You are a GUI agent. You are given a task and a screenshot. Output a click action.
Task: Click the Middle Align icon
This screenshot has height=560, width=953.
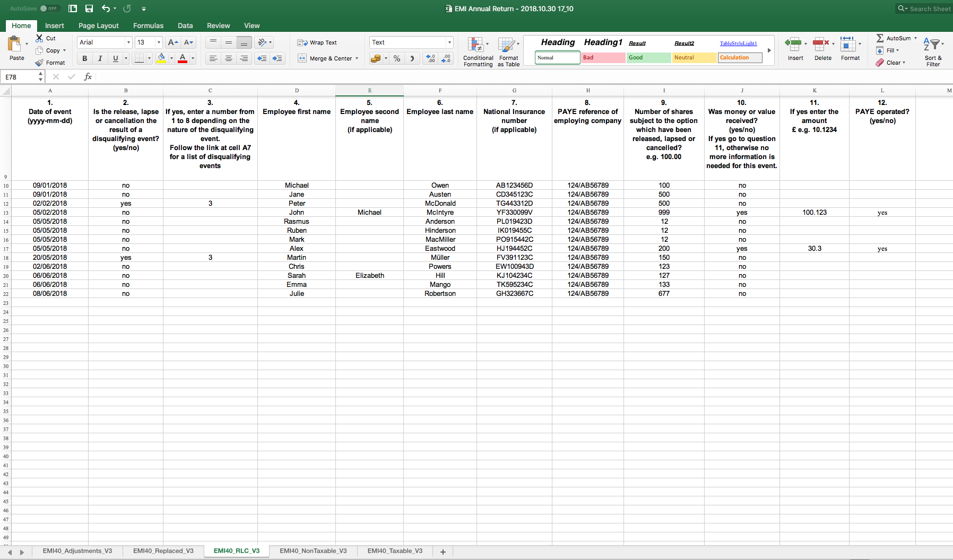coord(228,42)
